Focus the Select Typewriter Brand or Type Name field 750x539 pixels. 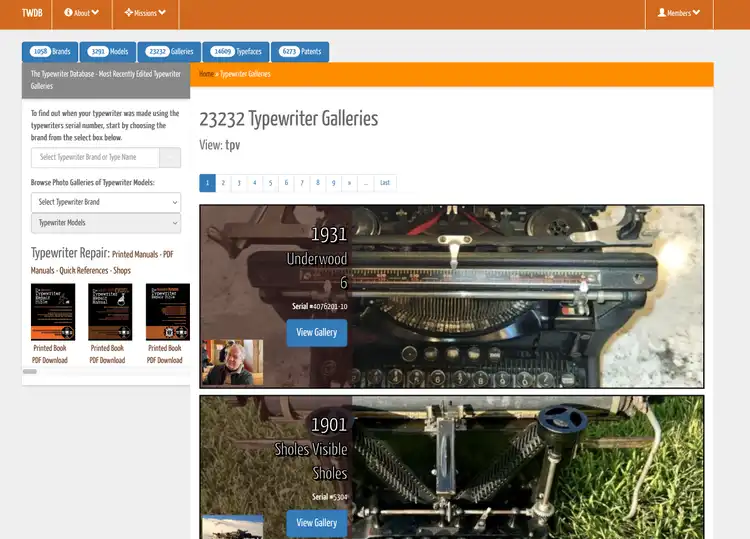point(95,157)
